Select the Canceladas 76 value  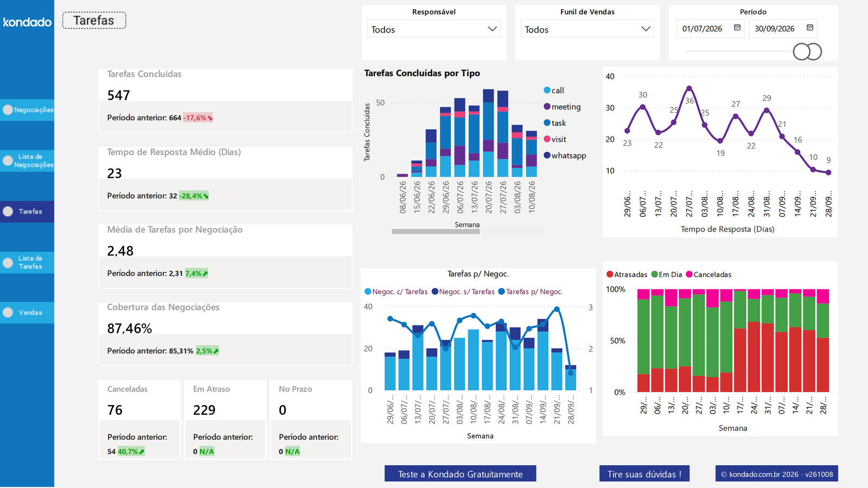115,410
